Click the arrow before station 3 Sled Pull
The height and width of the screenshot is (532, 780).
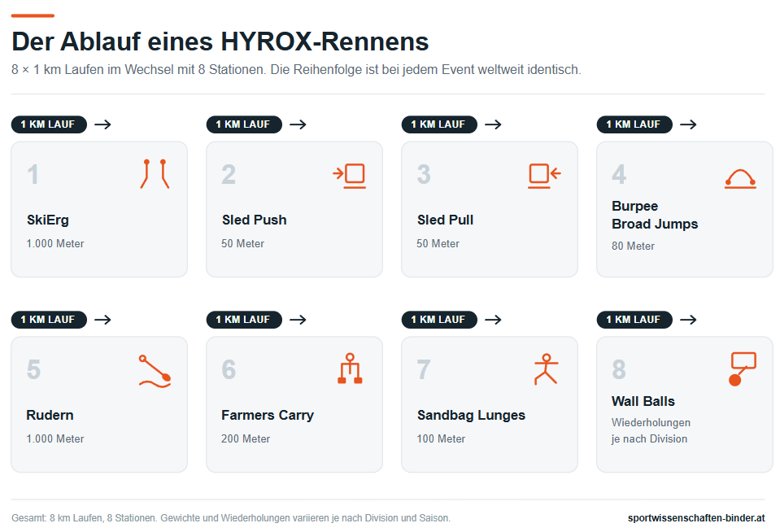(x=493, y=124)
